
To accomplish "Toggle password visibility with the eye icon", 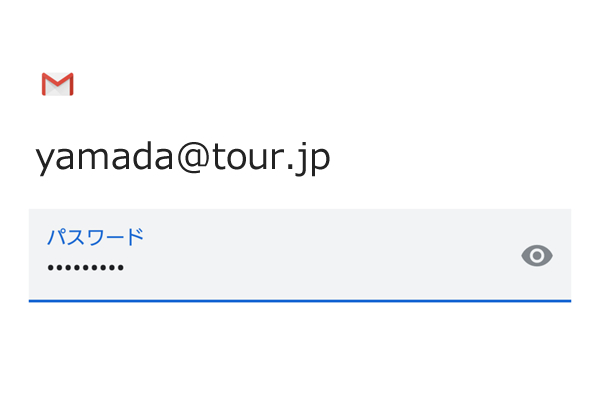I will pyautogui.click(x=537, y=256).
